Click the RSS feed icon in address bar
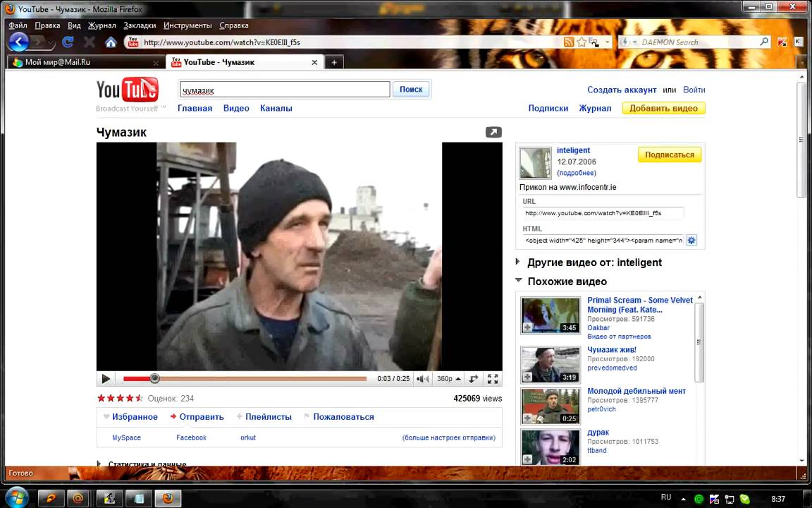Viewport: 812px width, 508px height. 569,42
